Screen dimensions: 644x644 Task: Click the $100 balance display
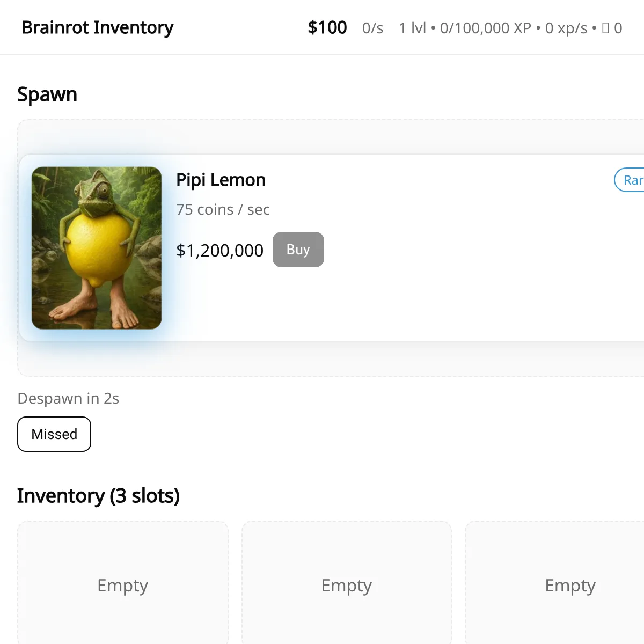click(x=327, y=27)
